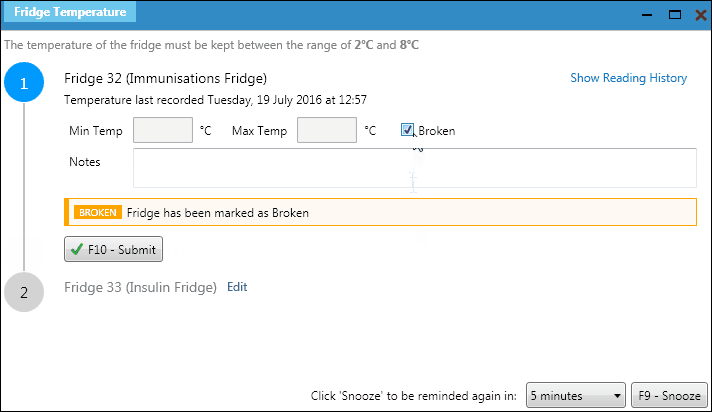The height and width of the screenshot is (412, 712).
Task: Open the snooze duration dropdown
Action: [576, 395]
